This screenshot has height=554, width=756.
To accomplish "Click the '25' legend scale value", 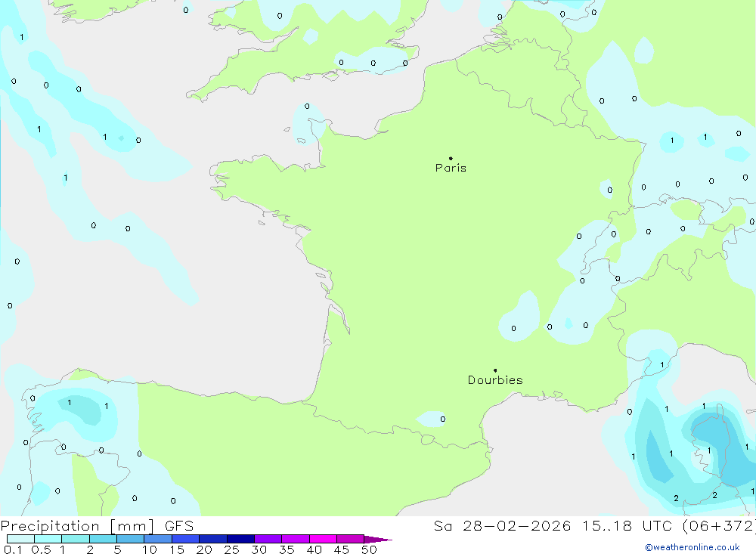I will point(231,549).
